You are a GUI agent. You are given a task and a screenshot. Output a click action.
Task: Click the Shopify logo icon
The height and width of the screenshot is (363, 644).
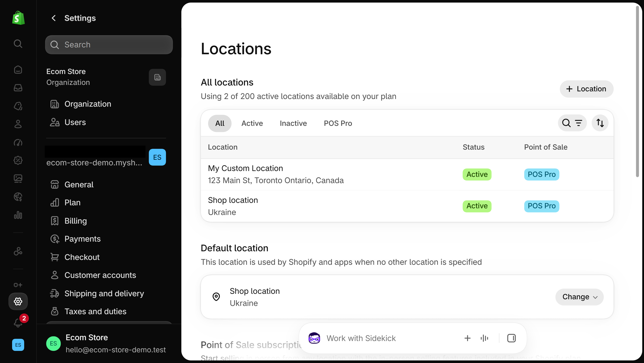(18, 18)
